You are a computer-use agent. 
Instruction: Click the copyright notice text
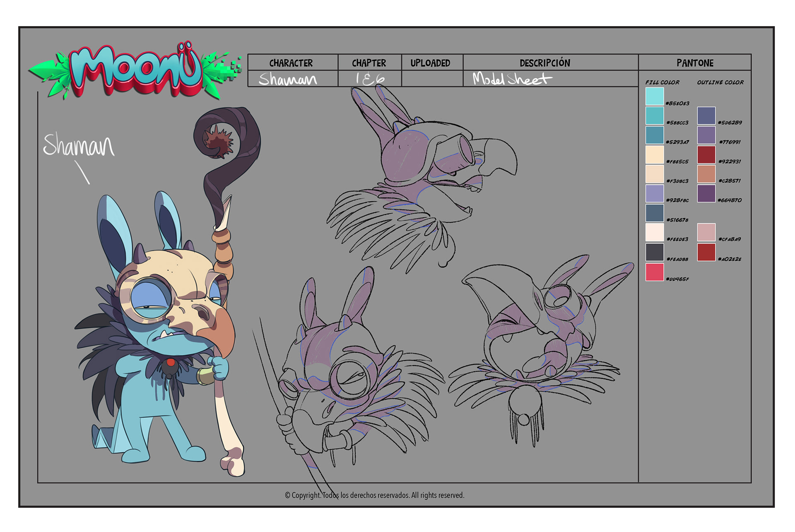374,495
